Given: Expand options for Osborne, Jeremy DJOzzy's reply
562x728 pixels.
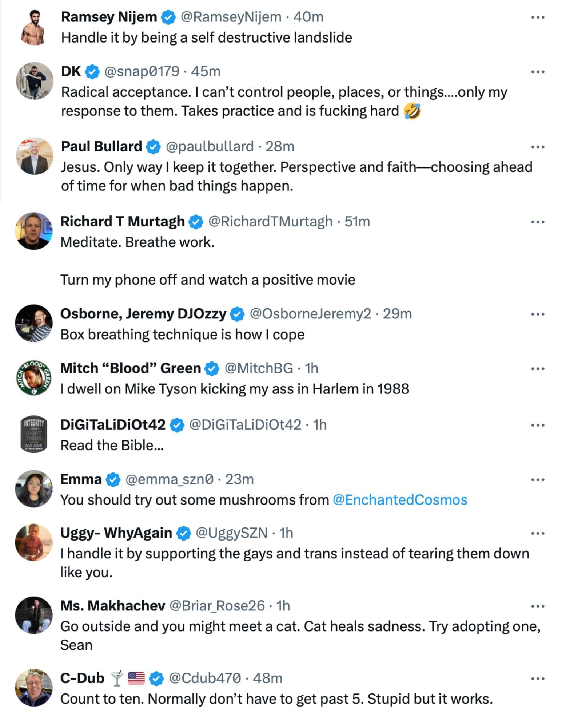Looking at the screenshot, I should coord(538,314).
